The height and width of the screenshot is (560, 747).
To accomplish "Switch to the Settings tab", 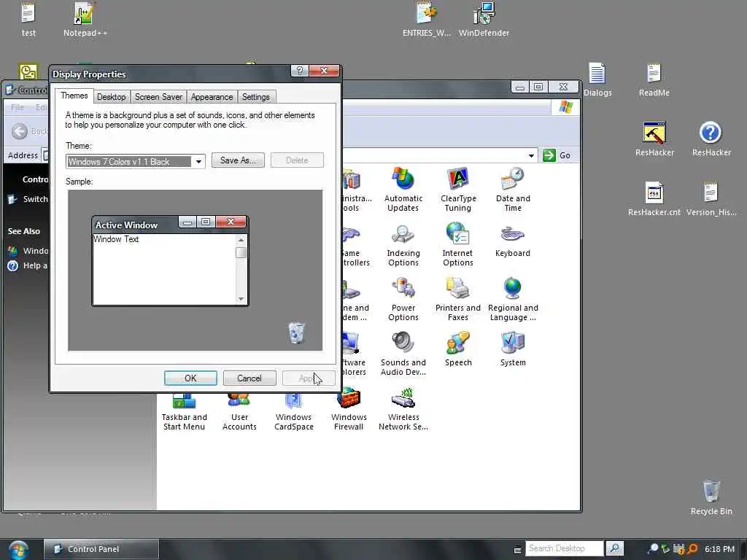I will point(255,97).
